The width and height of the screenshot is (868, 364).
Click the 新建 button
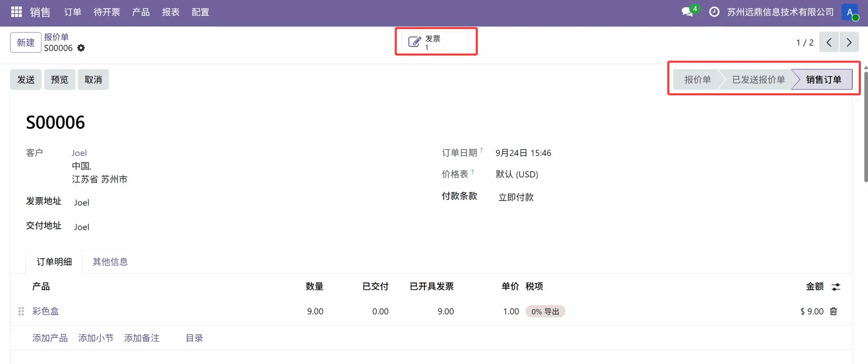(x=26, y=43)
